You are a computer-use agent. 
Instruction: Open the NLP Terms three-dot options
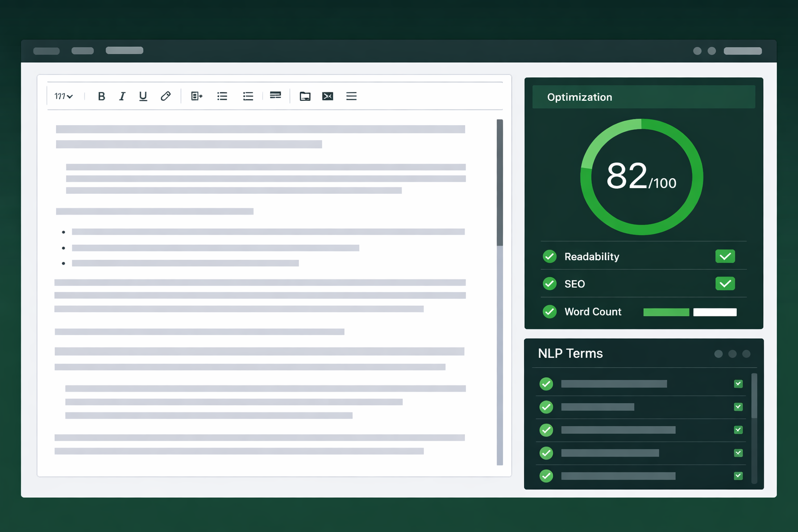[732, 354]
